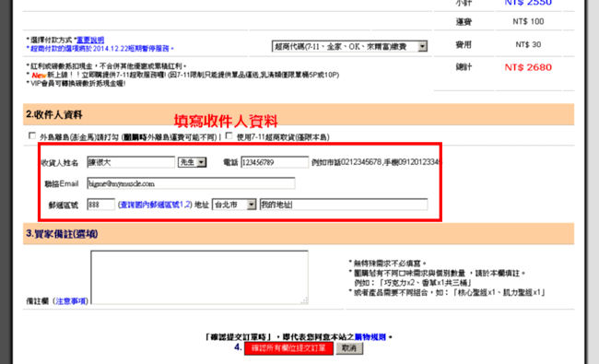Open the 台北市 city dropdown
Screen dimensions: 599x364
[234, 205]
